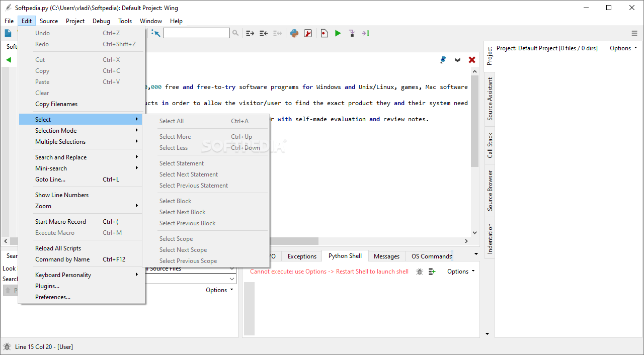Open the Source Assistant side tab
The image size is (644, 355).
(x=490, y=99)
